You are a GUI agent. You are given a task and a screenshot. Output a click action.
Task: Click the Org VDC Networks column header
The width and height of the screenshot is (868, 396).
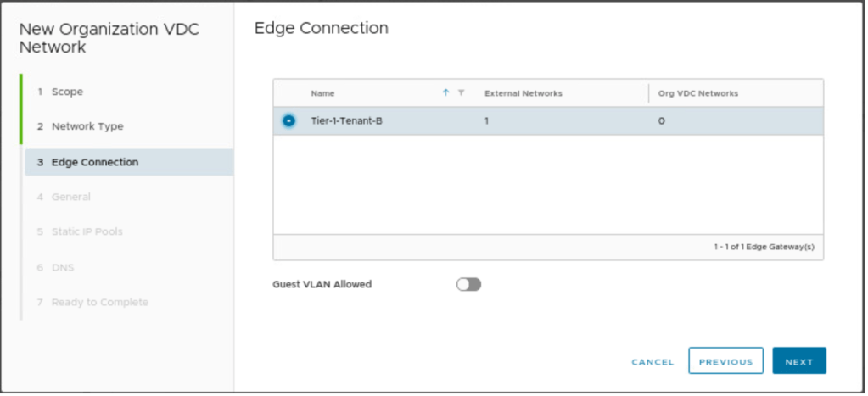pos(698,93)
